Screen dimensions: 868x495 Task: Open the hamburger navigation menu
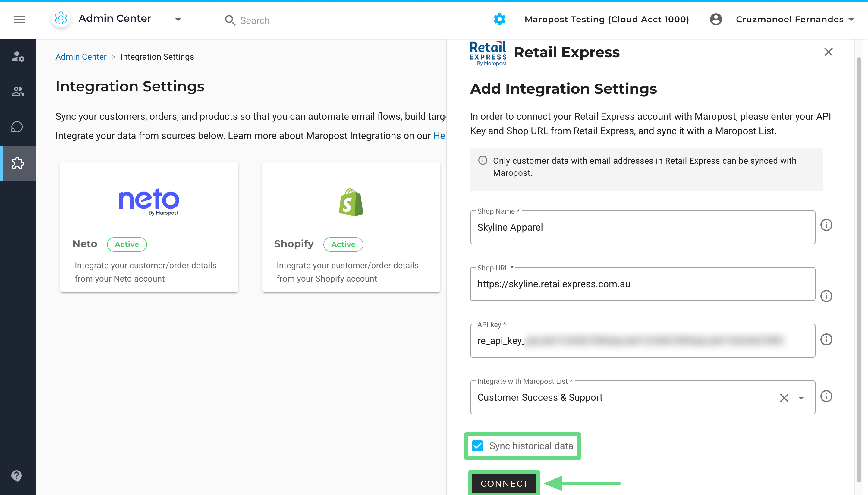point(19,19)
